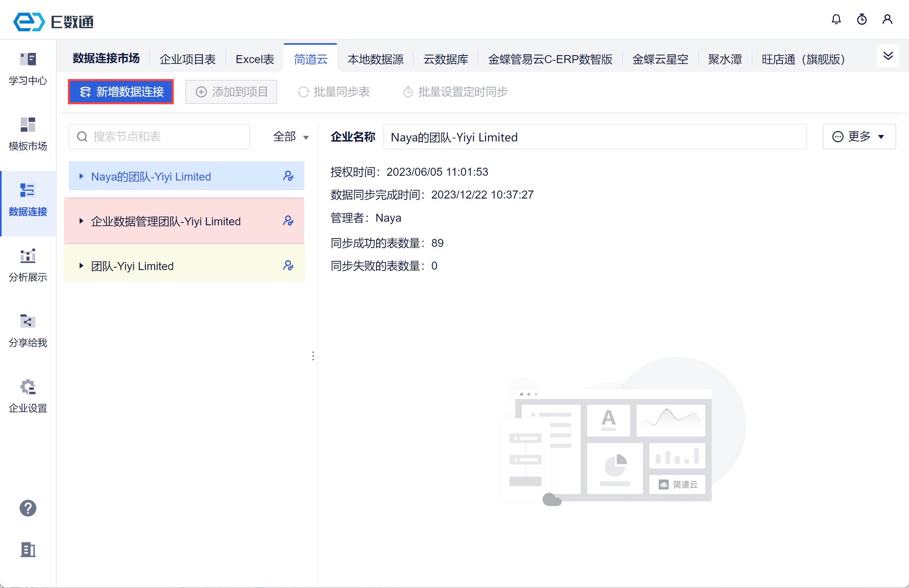
Task: Open the user profile icon
Action: (887, 19)
